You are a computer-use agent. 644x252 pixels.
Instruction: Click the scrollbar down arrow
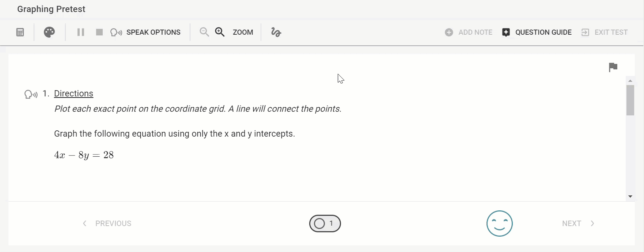click(630, 196)
